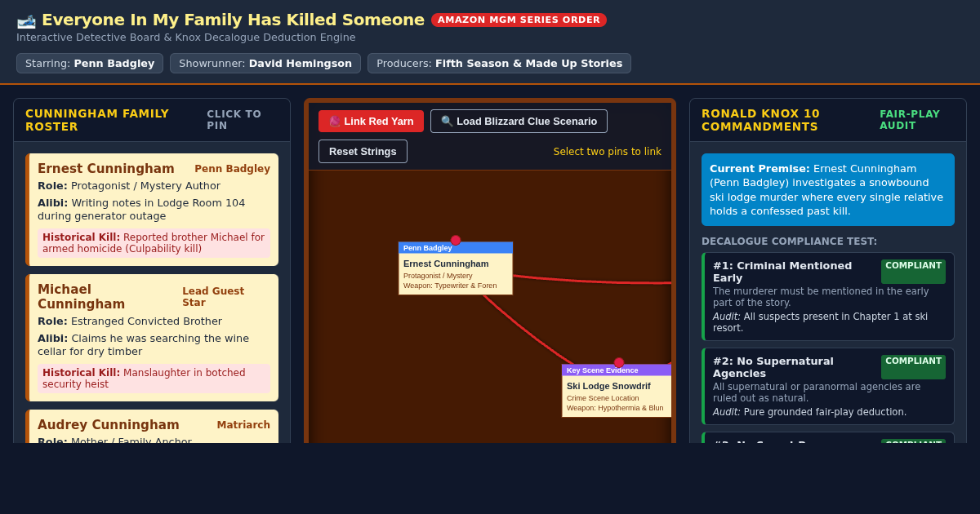Click Michael's Historical Kill note
The width and height of the screenshot is (980, 514).
154,379
